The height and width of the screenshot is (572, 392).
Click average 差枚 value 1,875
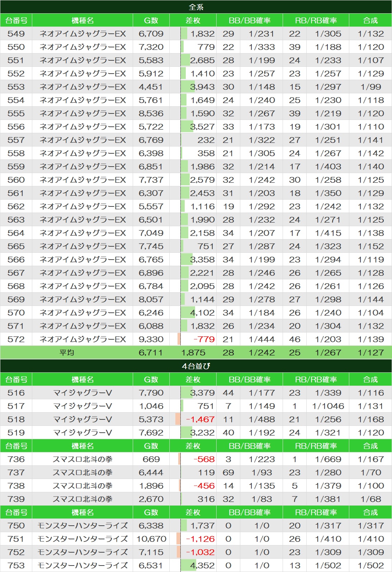(193, 353)
